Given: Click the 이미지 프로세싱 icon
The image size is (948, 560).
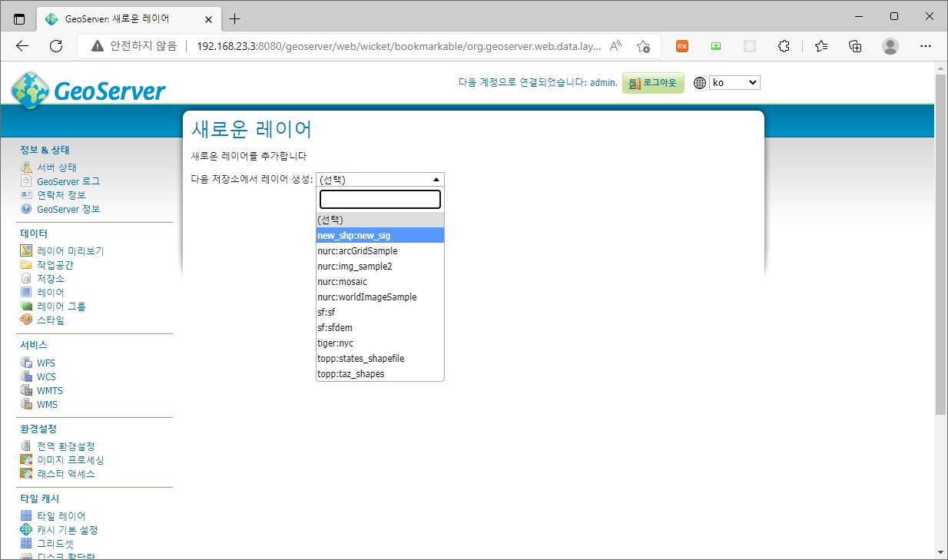Looking at the screenshot, I should tap(26, 460).
